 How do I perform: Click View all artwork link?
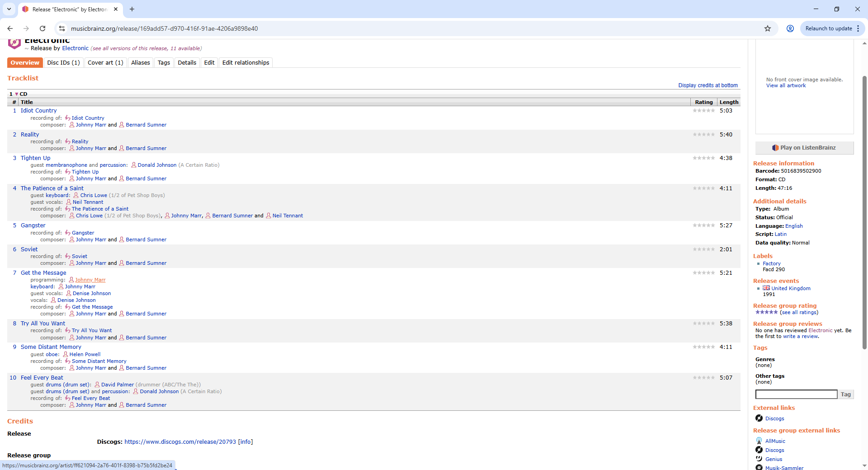point(786,85)
